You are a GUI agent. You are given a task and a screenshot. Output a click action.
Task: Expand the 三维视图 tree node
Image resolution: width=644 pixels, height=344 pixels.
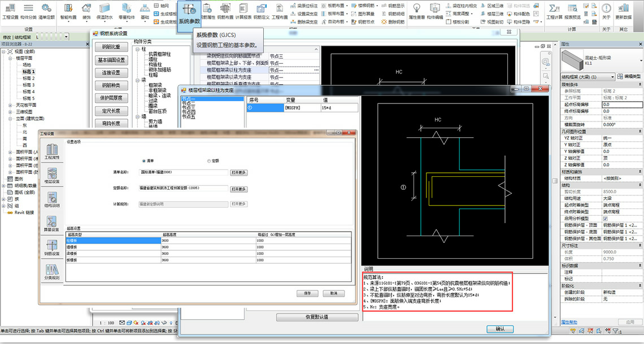[11, 111]
